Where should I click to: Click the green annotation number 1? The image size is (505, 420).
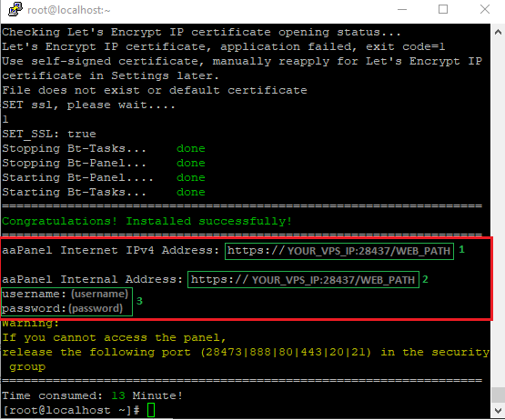461,249
